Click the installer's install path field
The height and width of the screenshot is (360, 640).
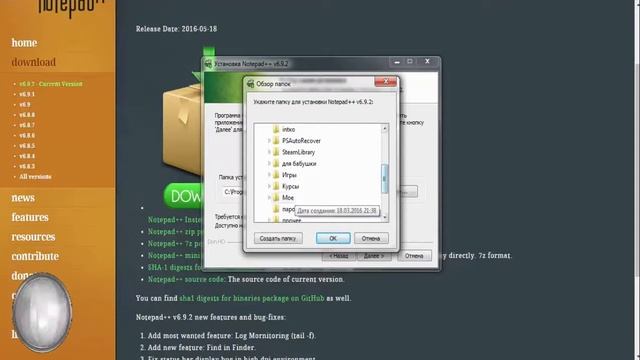click(x=233, y=191)
